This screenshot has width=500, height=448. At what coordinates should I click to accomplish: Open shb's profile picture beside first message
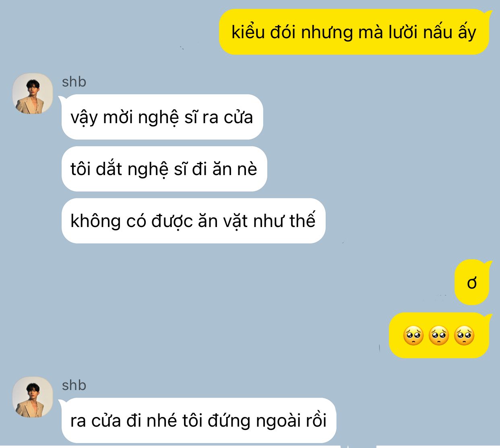tap(33, 93)
